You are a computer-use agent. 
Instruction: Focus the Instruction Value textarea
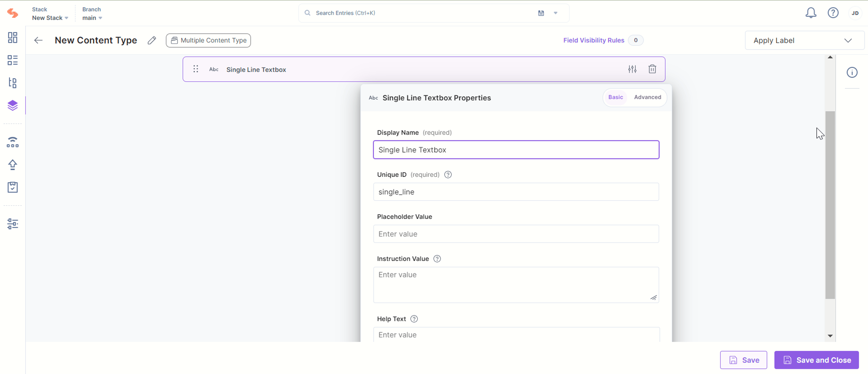(x=516, y=285)
